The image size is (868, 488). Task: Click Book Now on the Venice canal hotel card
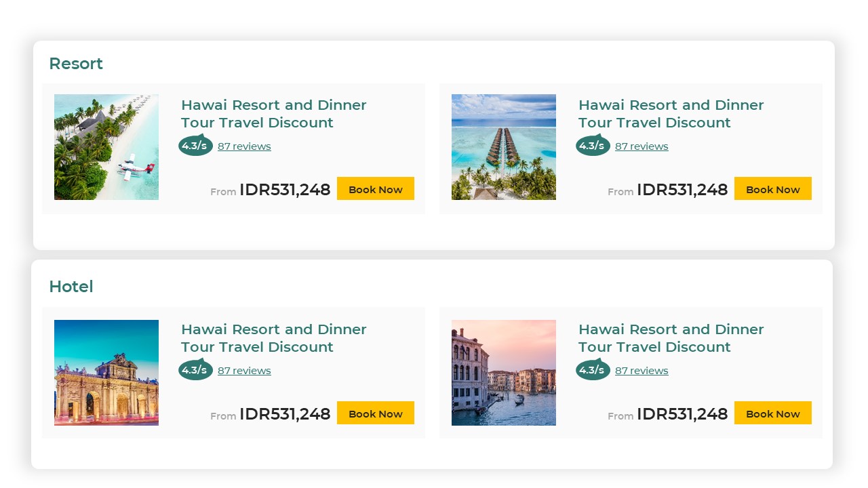(x=772, y=413)
